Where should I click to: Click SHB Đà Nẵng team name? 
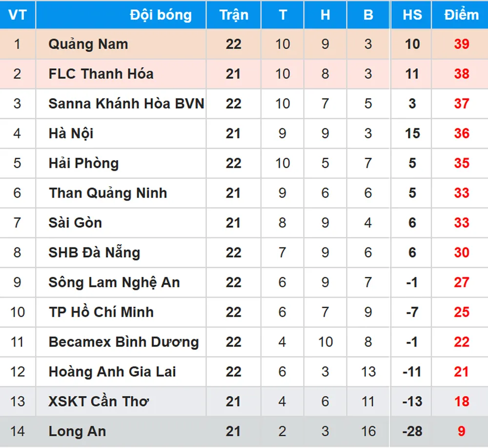(x=94, y=253)
